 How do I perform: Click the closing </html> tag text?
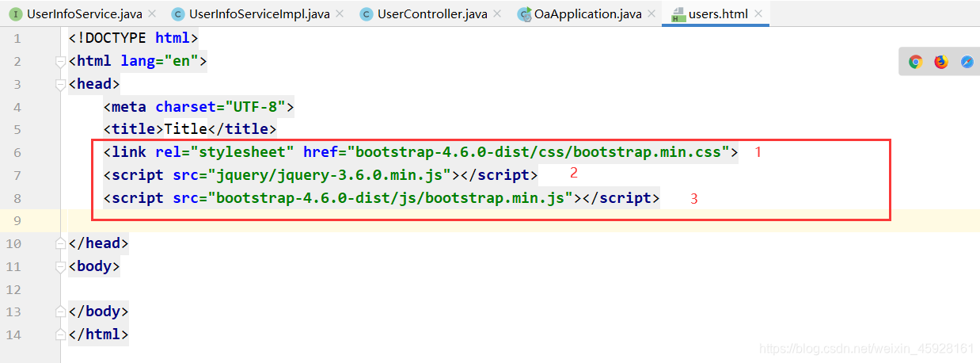98,334
